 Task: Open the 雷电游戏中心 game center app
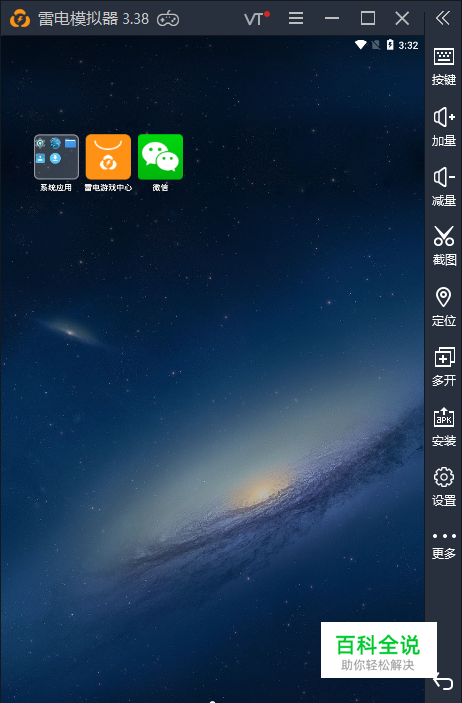pos(108,157)
